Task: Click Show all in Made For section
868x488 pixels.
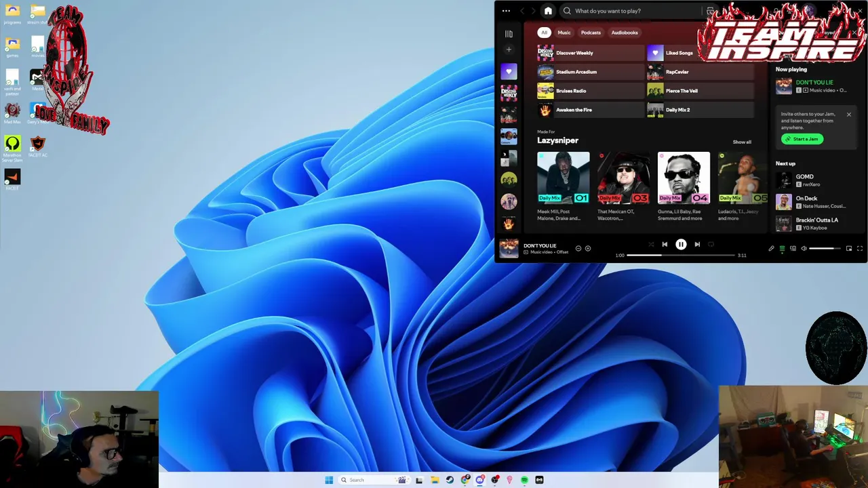Action: tap(742, 142)
